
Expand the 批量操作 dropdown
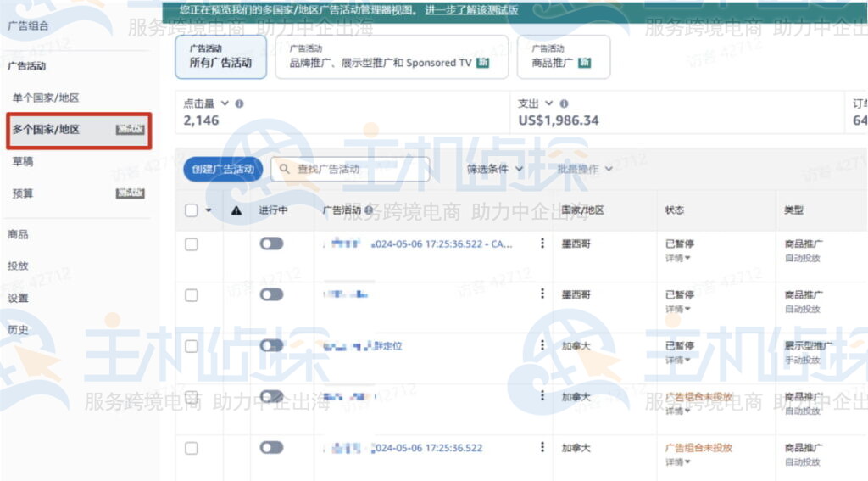585,169
